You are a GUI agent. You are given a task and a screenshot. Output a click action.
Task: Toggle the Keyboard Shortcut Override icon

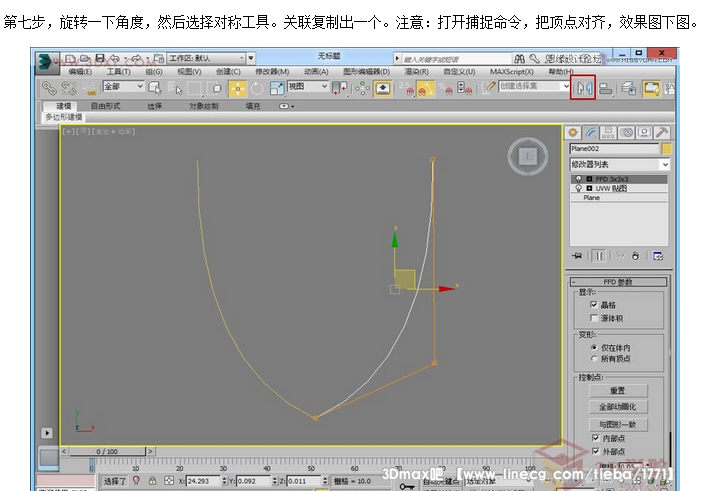click(382, 88)
